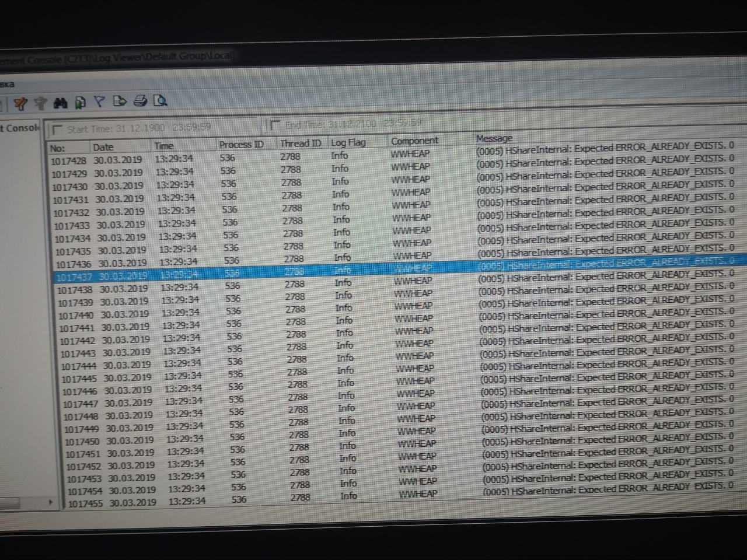747x560 pixels.
Task: Click the Log Flag column header
Action: (x=348, y=142)
